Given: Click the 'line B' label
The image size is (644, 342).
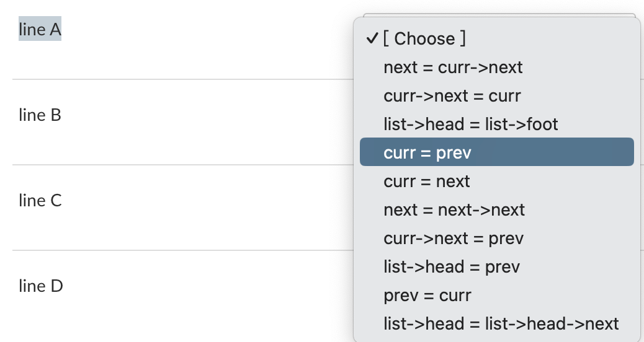Looking at the screenshot, I should [40, 115].
